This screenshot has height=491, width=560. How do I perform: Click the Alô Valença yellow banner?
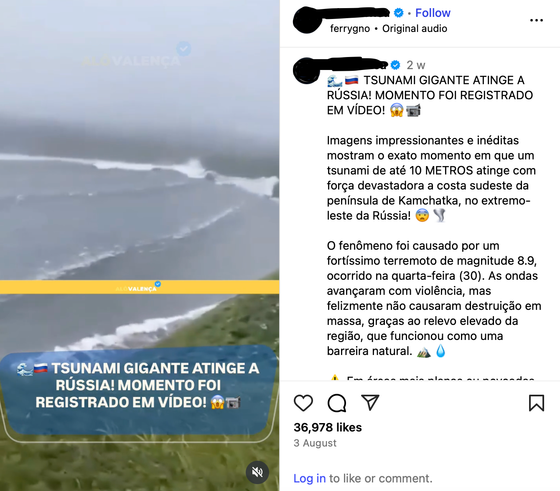(x=139, y=287)
